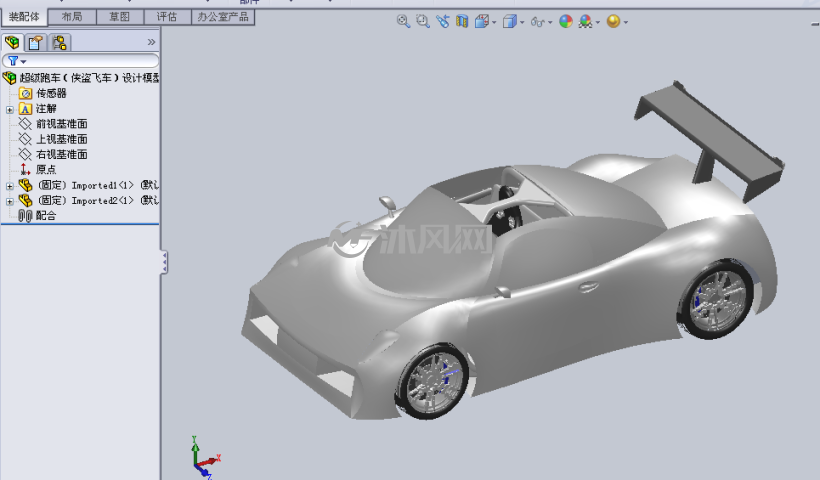Select the 前视基准面 front plane
820x480 pixels.
click(62, 124)
